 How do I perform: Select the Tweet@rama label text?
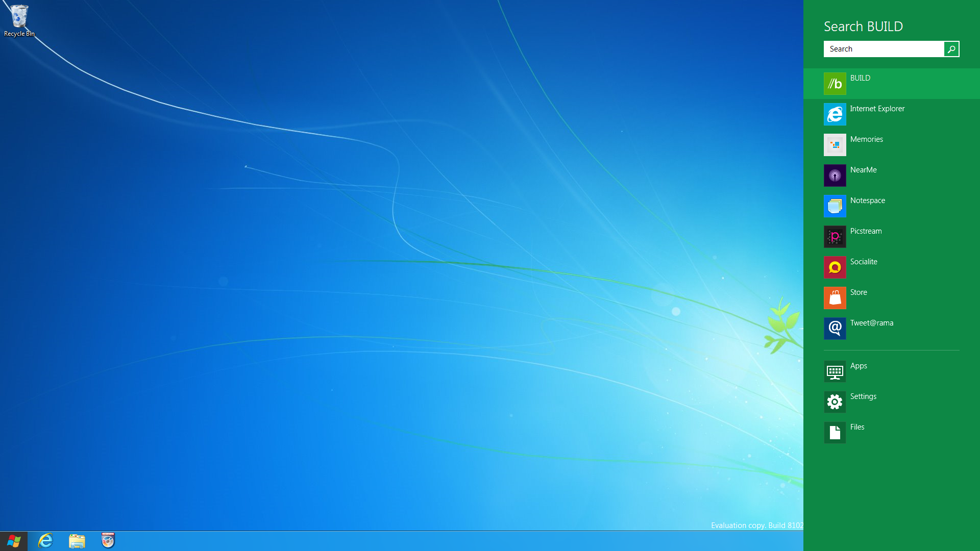tap(871, 323)
